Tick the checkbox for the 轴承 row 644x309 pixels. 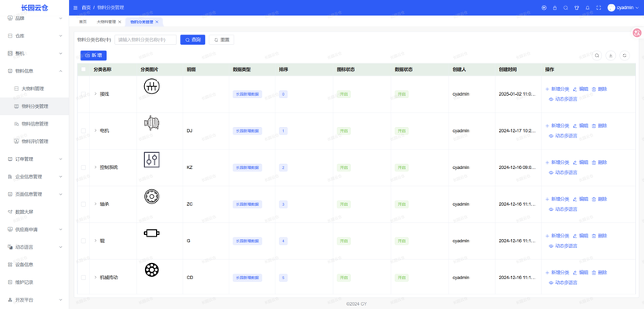84,204
